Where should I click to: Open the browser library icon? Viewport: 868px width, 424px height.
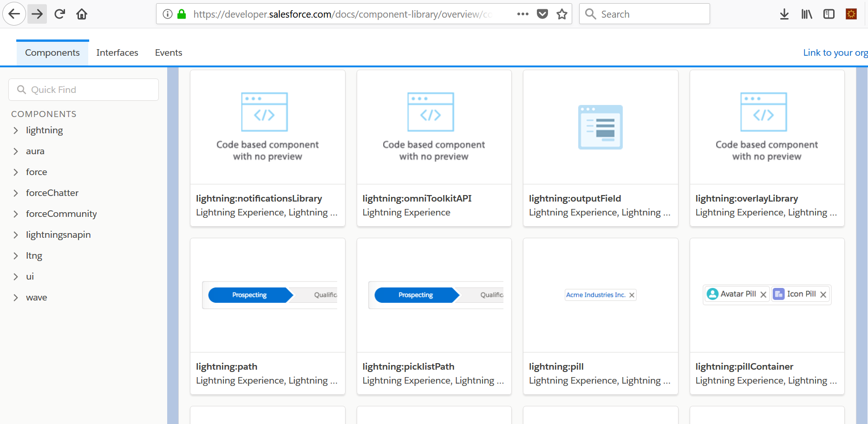pos(807,14)
